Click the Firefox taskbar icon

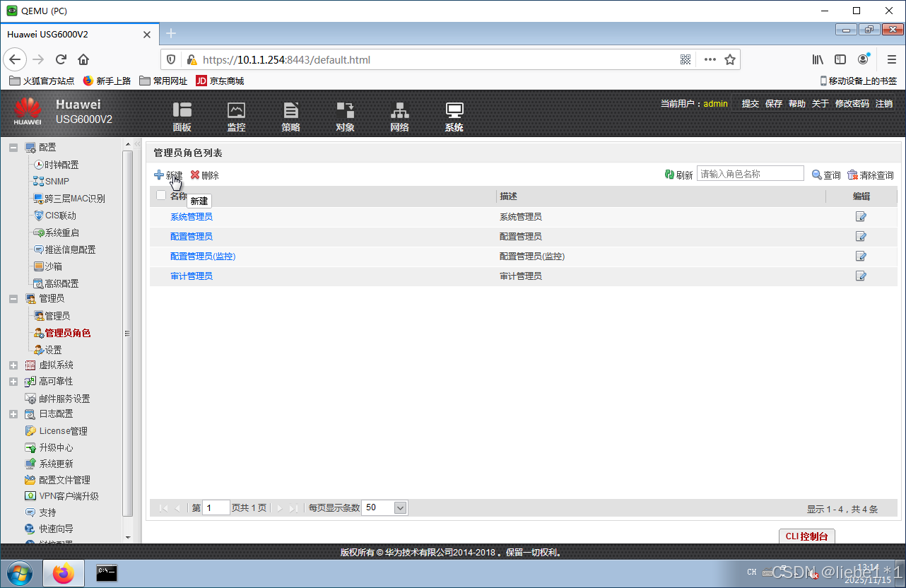(x=64, y=573)
